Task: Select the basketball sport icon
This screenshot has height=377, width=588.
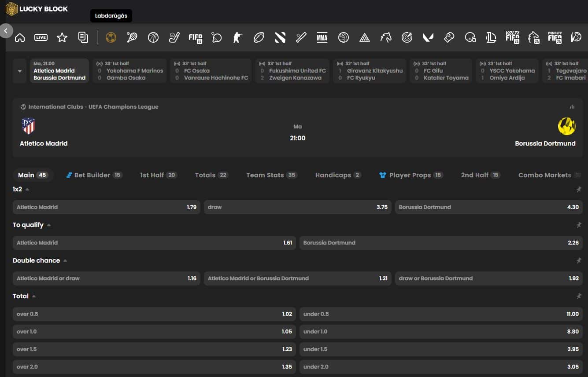Action: [x=153, y=37]
